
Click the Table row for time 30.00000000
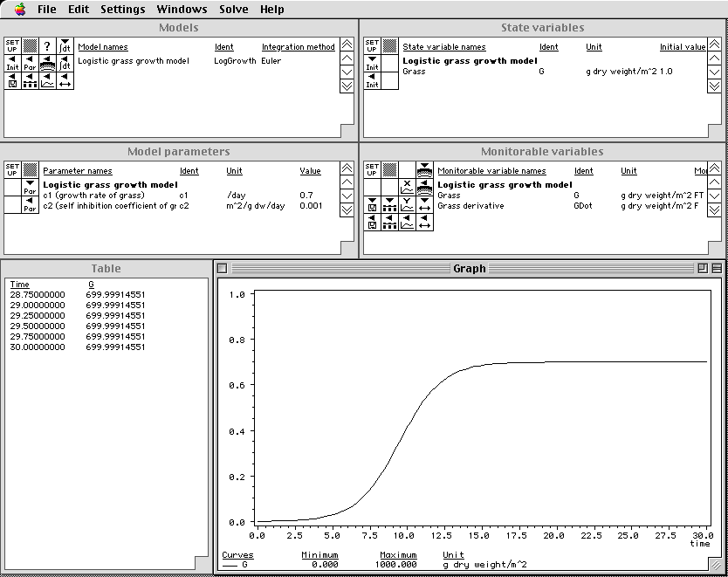pos(78,347)
